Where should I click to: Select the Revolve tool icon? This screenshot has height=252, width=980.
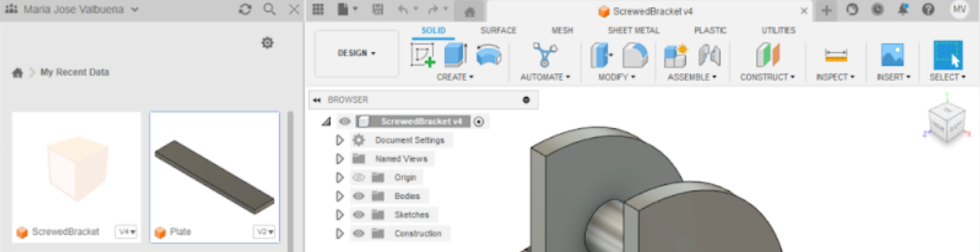pos(488,55)
